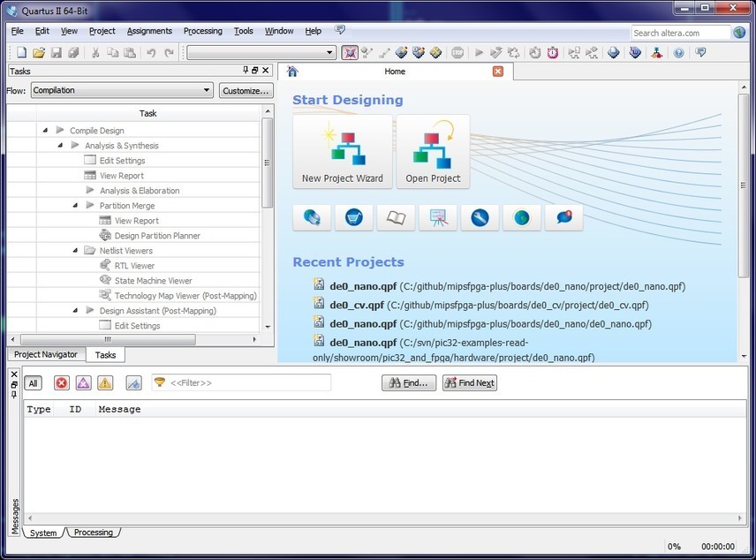The width and height of the screenshot is (756, 560).
Task: Click the Paste clipboard icon
Action: [130, 53]
